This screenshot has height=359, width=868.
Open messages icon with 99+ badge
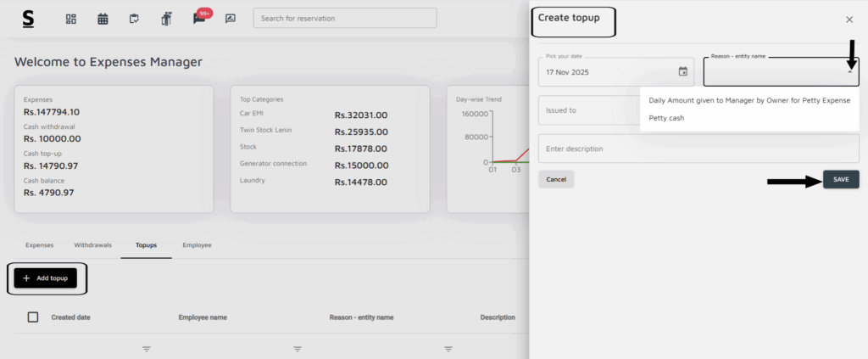(199, 19)
